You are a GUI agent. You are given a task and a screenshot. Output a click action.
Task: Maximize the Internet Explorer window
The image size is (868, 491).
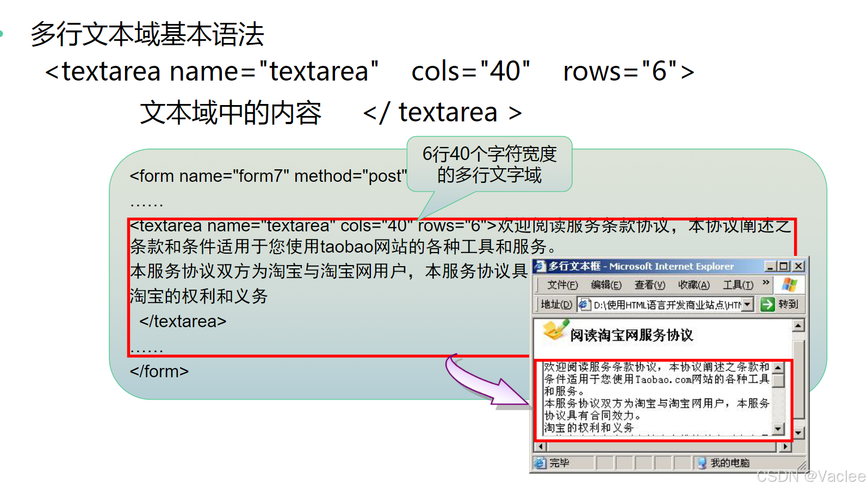tap(783, 266)
